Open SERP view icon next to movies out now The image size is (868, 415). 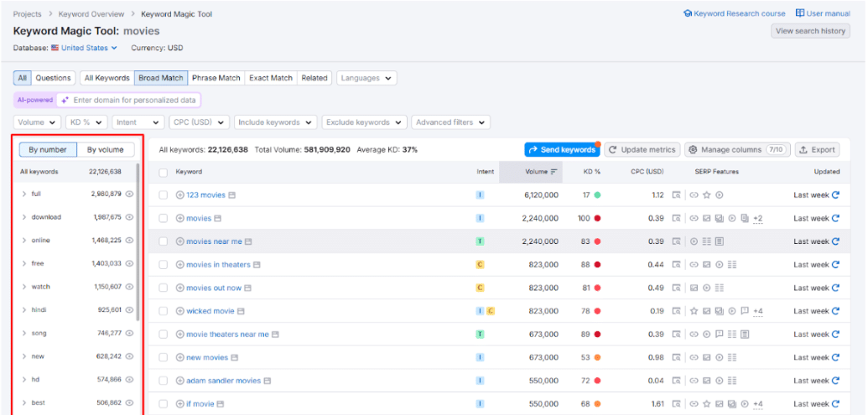248,288
